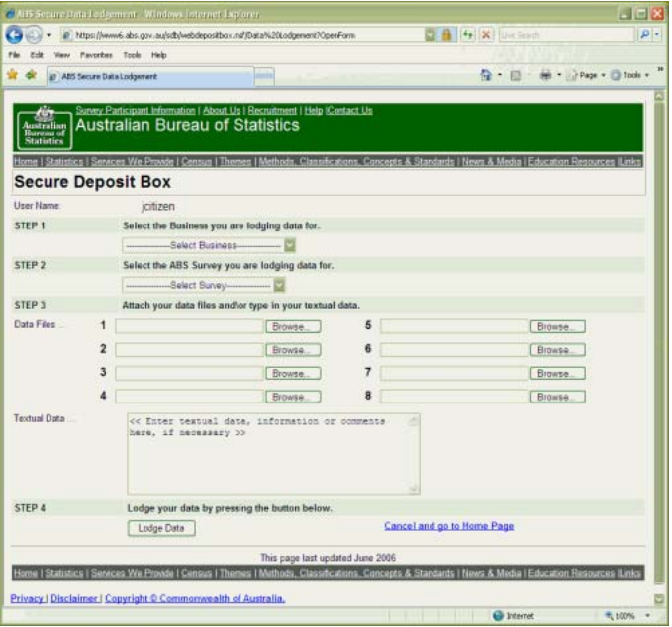
Task: Click Browse for data file 1
Action: coord(293,326)
